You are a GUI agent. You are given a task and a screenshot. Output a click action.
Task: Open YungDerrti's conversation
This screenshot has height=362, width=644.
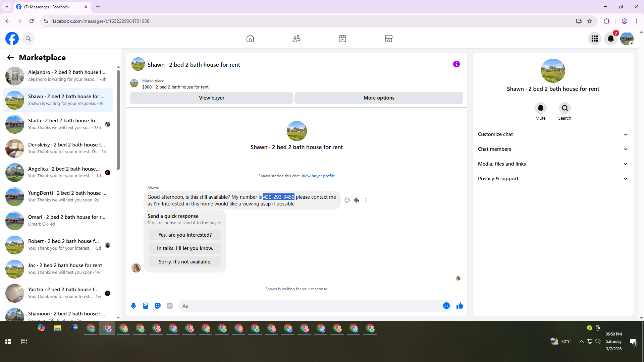[58, 196]
